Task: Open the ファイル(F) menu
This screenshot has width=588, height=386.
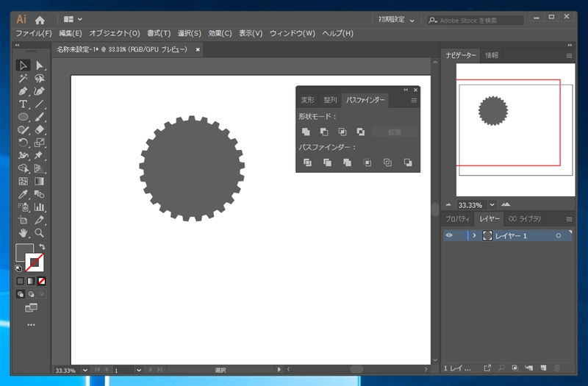Action: click(34, 33)
